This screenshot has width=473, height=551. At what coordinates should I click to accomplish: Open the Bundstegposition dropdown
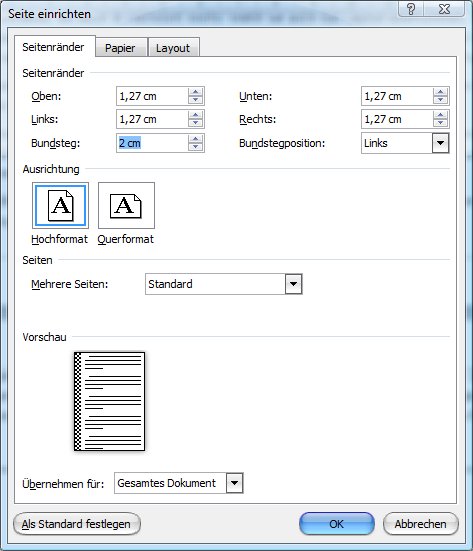tap(440, 143)
